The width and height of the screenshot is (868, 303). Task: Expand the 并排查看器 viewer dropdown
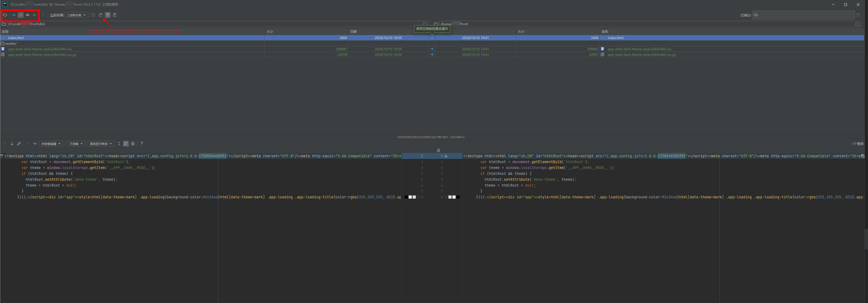(x=51, y=144)
